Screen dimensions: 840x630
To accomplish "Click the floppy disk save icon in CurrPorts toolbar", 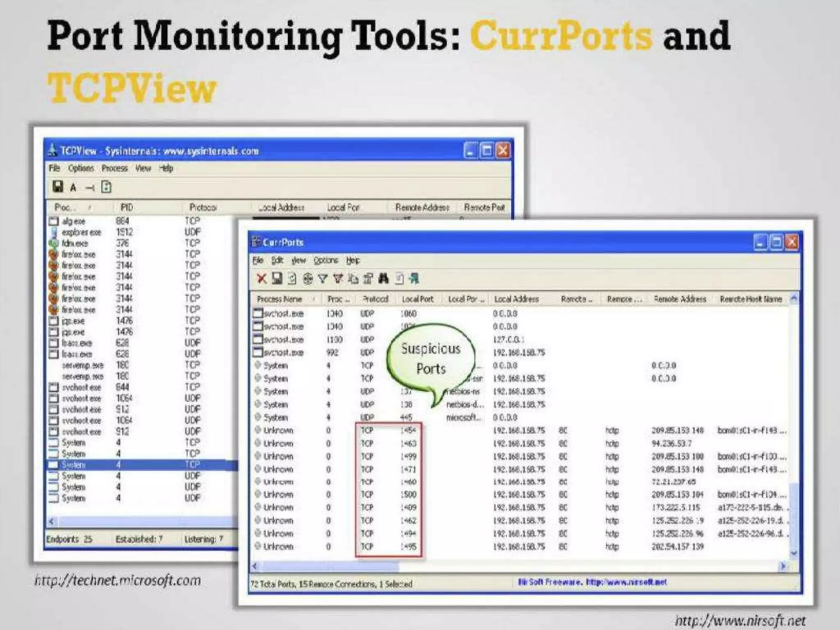I will [277, 278].
